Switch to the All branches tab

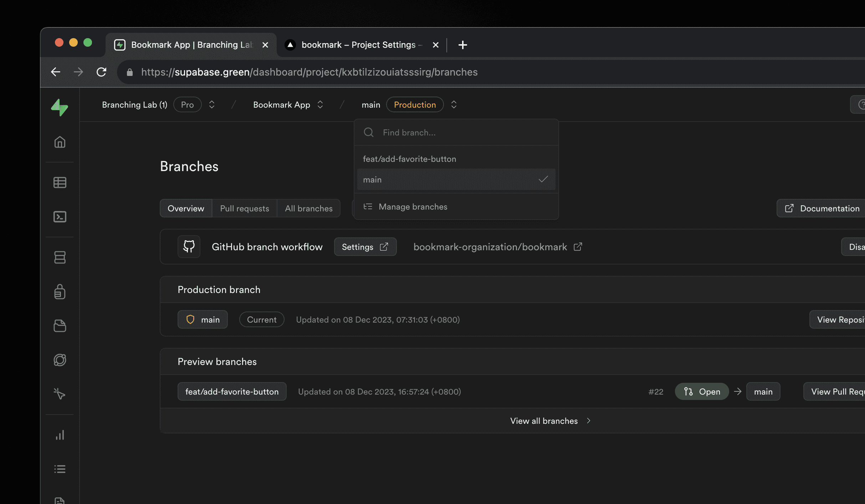[308, 208]
